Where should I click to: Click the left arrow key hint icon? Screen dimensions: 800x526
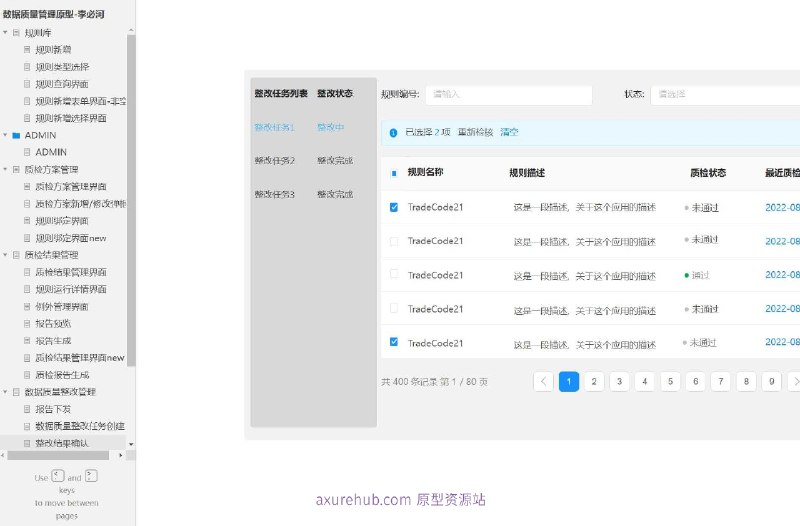pyautogui.click(x=58, y=476)
